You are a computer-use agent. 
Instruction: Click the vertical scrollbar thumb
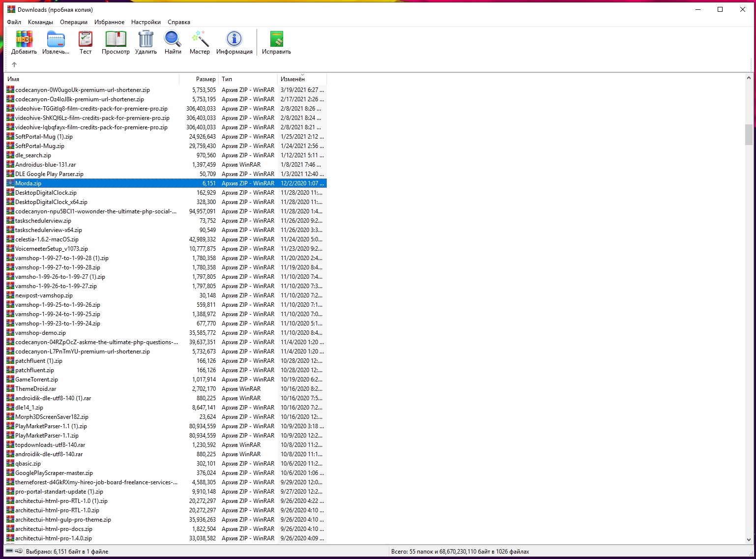point(749,135)
